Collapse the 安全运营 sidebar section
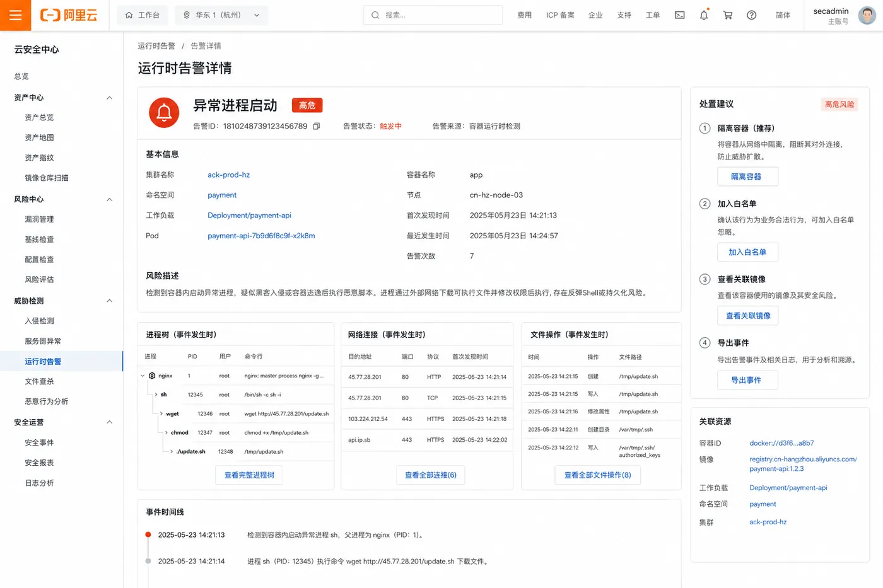This screenshot has height=588, width=883. coord(110,422)
